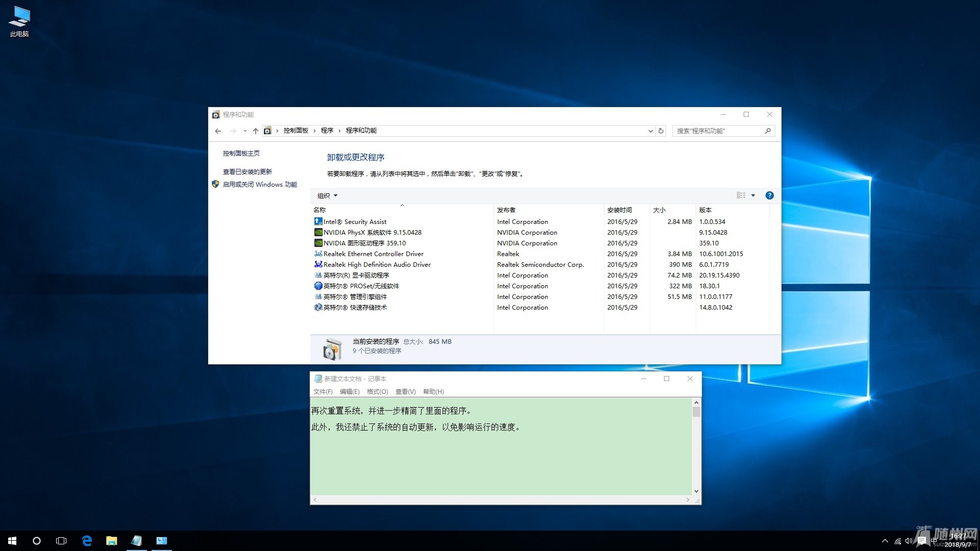Open Notepad 编辑(E) menu
Image resolution: width=980 pixels, height=551 pixels.
(350, 392)
